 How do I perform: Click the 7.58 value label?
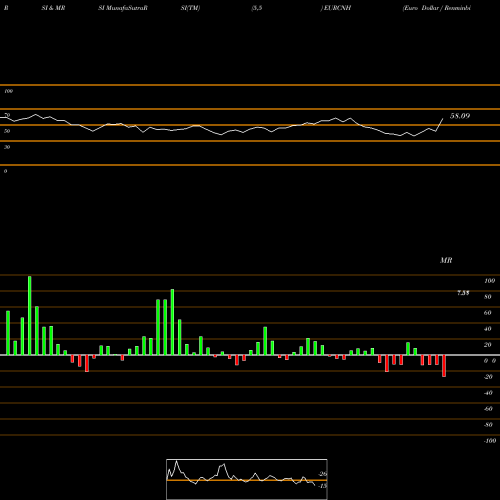coord(463,293)
